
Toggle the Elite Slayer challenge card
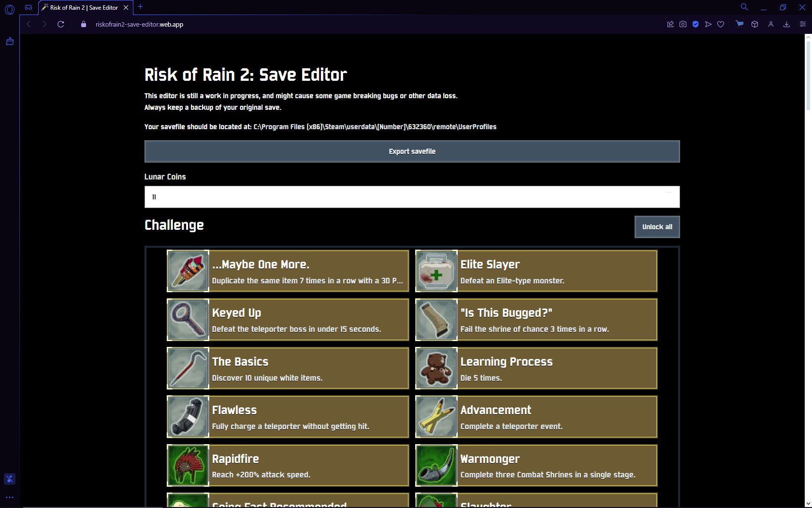[x=536, y=271]
